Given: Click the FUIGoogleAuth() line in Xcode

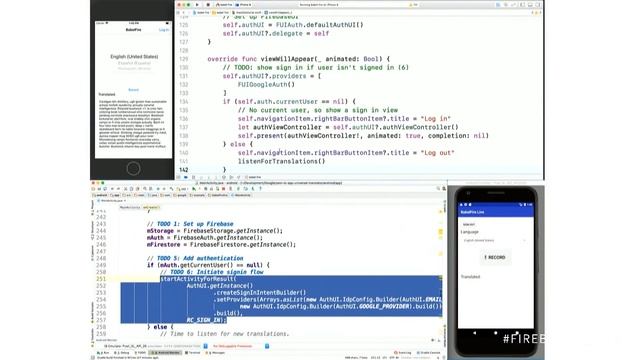Looking at the screenshot, I should (x=266, y=84).
